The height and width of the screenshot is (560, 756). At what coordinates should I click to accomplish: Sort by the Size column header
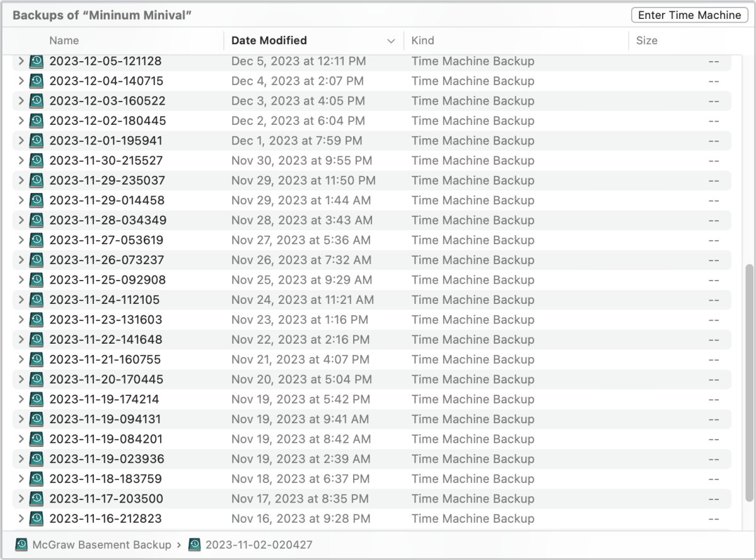[646, 40]
